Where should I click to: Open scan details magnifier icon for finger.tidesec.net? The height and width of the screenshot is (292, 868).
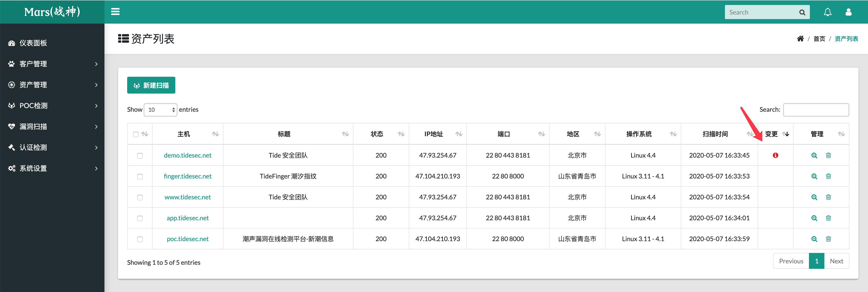[x=814, y=176]
